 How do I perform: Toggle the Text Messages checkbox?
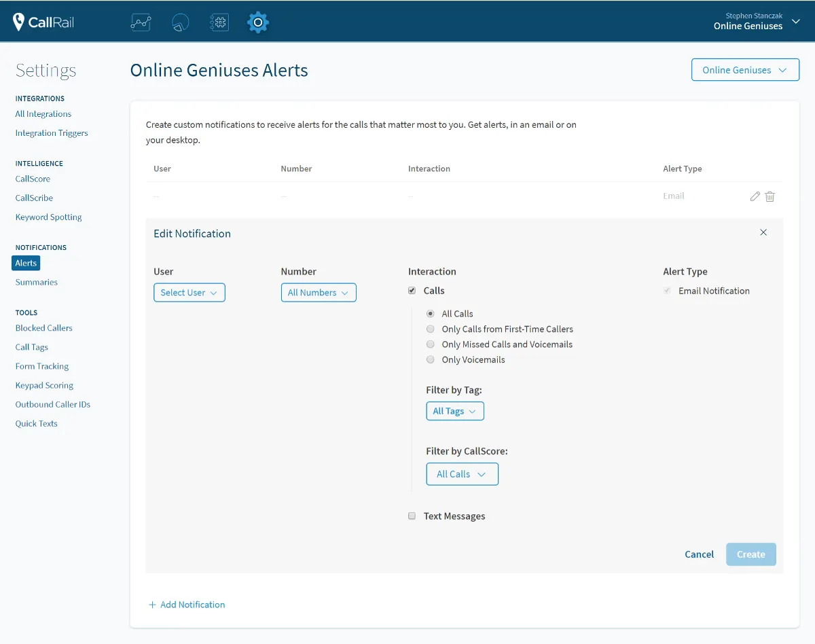tap(412, 516)
